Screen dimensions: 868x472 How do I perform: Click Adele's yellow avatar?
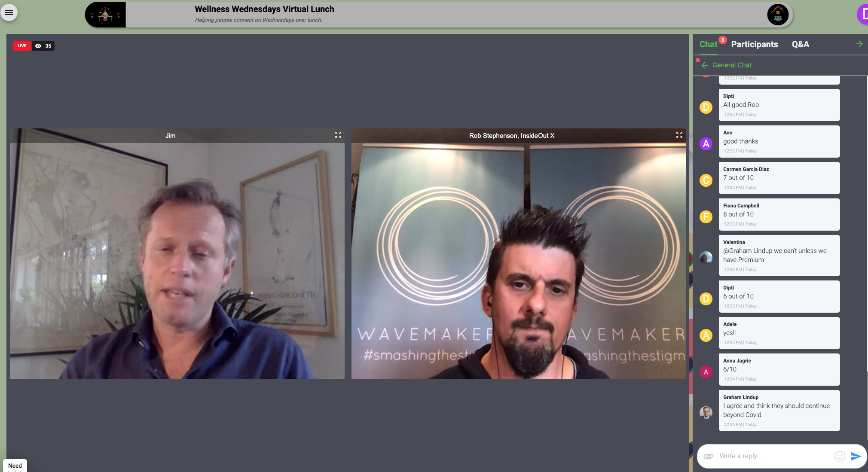click(x=706, y=335)
